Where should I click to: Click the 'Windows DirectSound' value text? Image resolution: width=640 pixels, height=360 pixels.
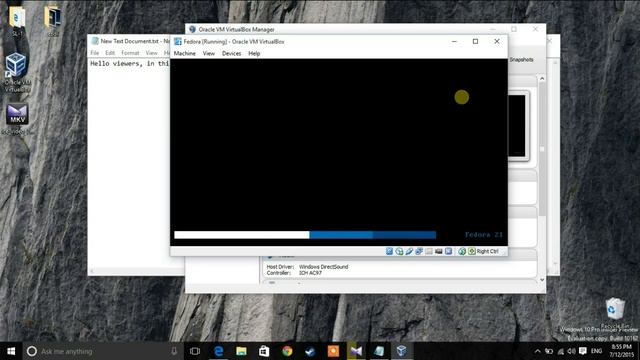coord(324,267)
